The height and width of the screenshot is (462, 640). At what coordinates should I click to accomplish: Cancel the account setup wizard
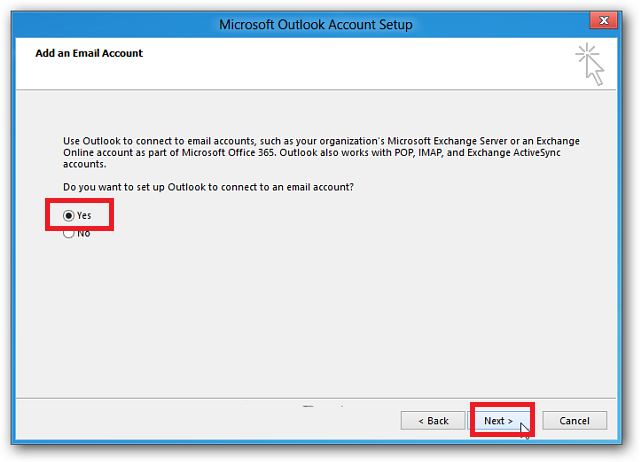[x=574, y=421]
